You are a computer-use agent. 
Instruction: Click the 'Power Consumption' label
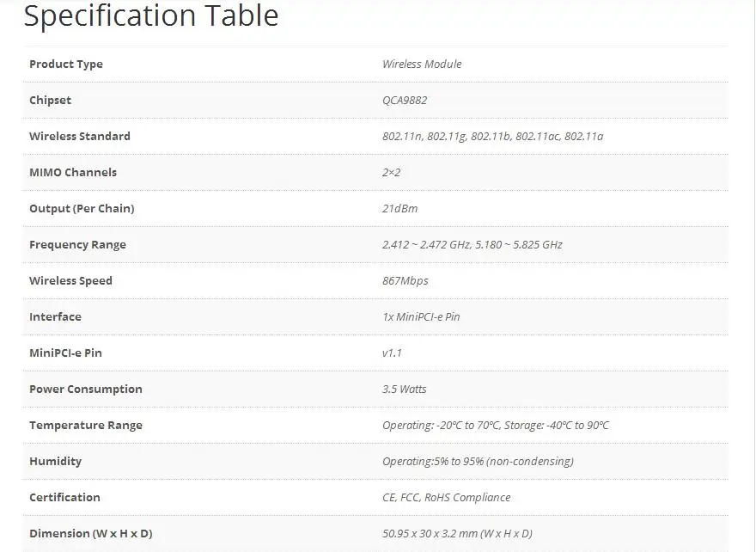tap(86, 389)
